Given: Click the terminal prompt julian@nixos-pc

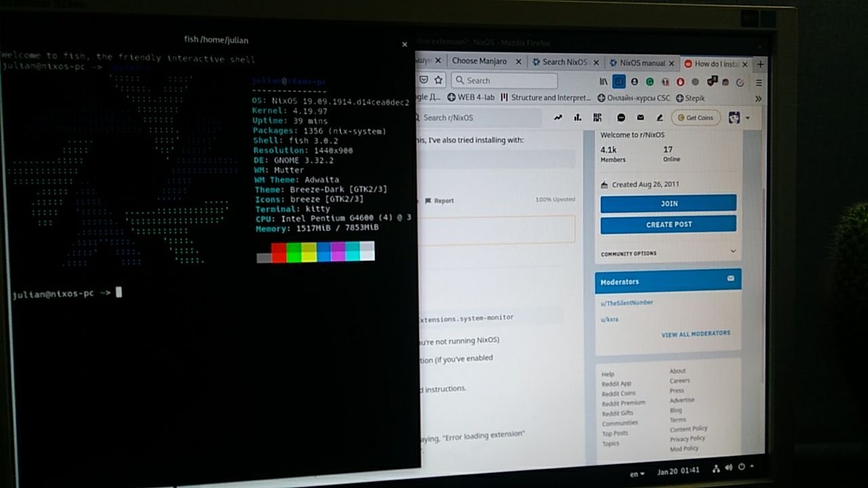Looking at the screenshot, I should (53, 293).
